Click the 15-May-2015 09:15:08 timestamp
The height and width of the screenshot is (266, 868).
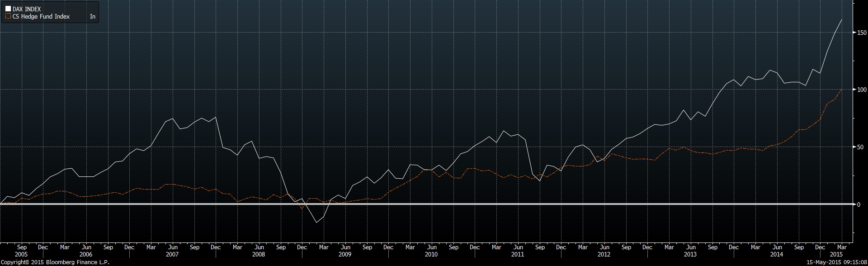pos(836,262)
